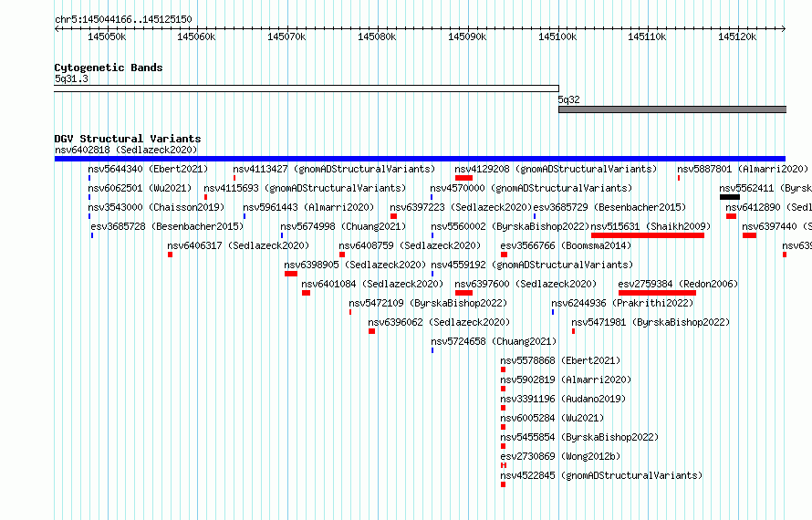
Task: Select the red bar under nsv4129208
Action: tap(464, 178)
